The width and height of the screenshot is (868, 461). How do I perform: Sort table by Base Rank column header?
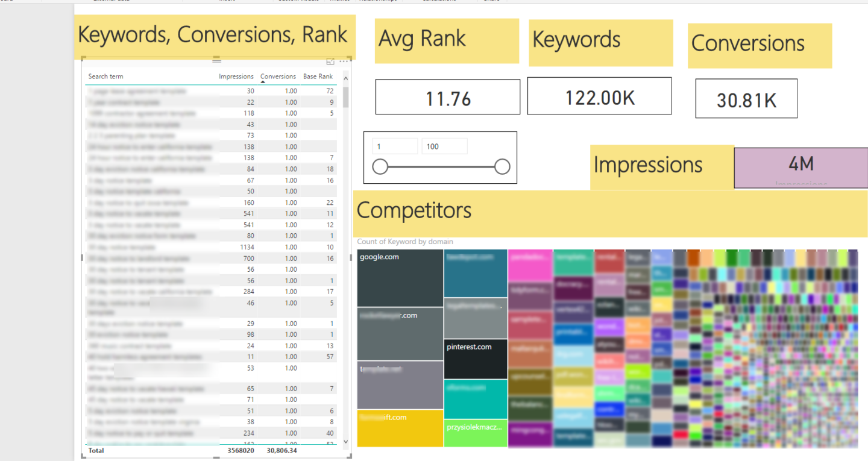[318, 77]
